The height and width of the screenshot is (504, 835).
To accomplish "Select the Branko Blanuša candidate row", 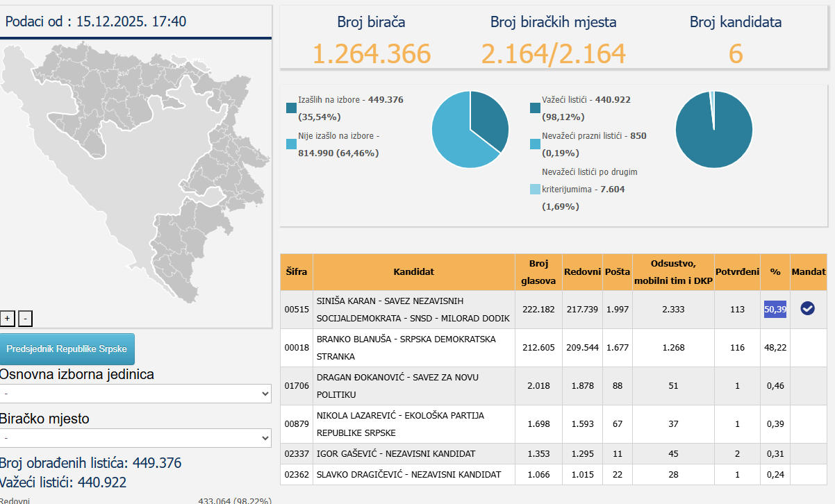I will [x=413, y=348].
